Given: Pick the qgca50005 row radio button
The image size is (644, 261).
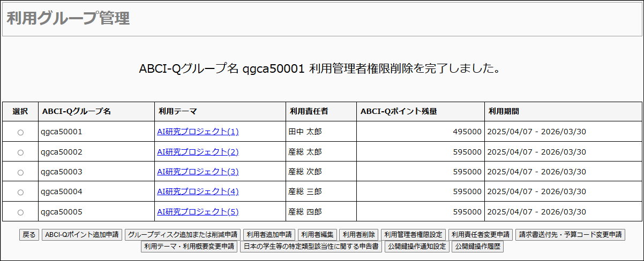Looking at the screenshot, I should [20, 212].
